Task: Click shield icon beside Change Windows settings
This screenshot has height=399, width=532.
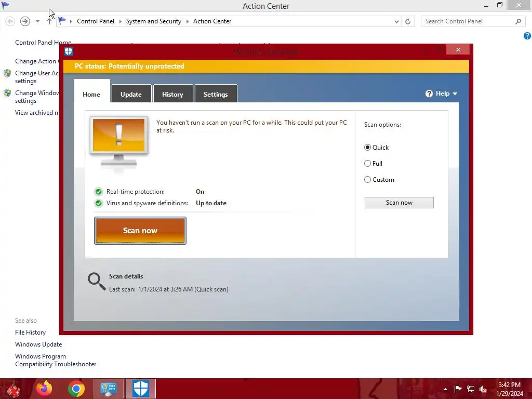Action: coord(7,93)
